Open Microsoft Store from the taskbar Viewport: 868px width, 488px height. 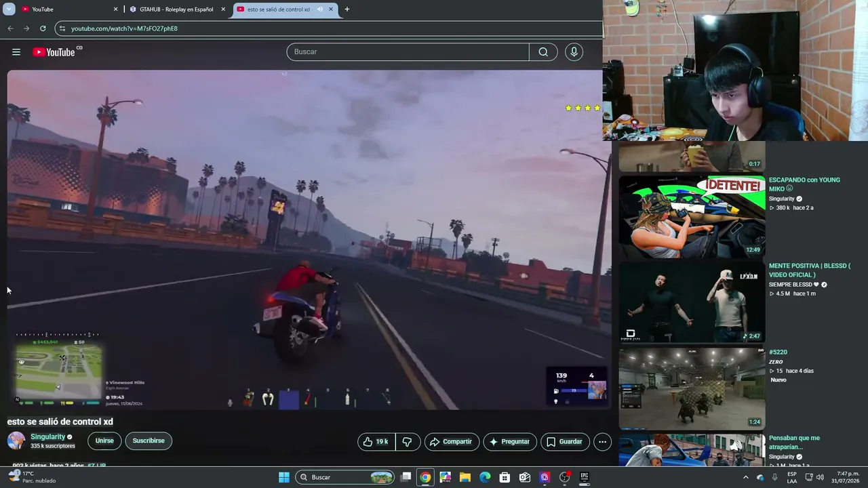(505, 477)
